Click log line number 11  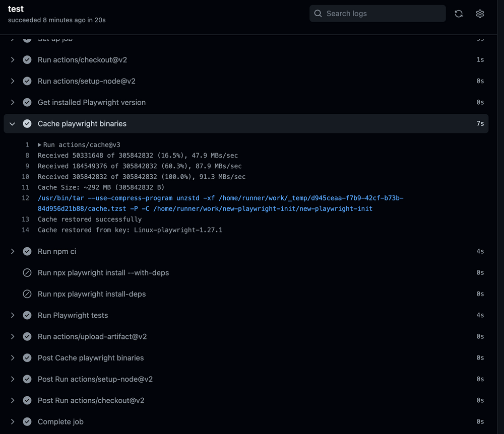pyautogui.click(x=25, y=187)
